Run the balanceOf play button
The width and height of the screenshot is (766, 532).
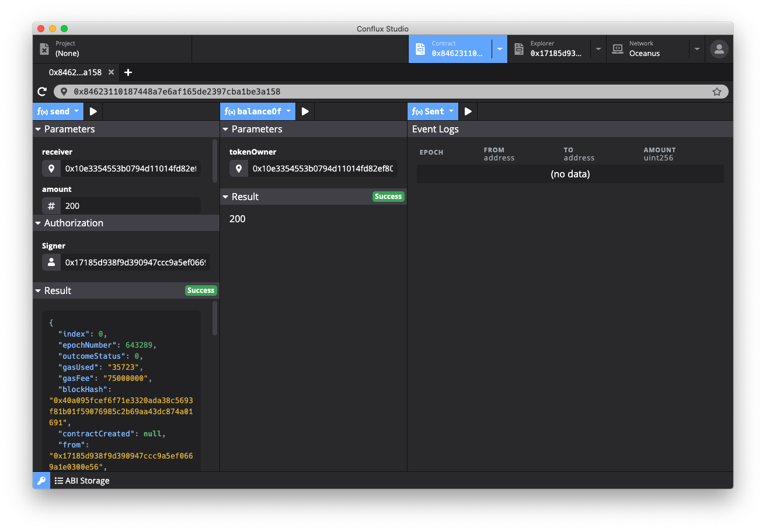pos(305,111)
